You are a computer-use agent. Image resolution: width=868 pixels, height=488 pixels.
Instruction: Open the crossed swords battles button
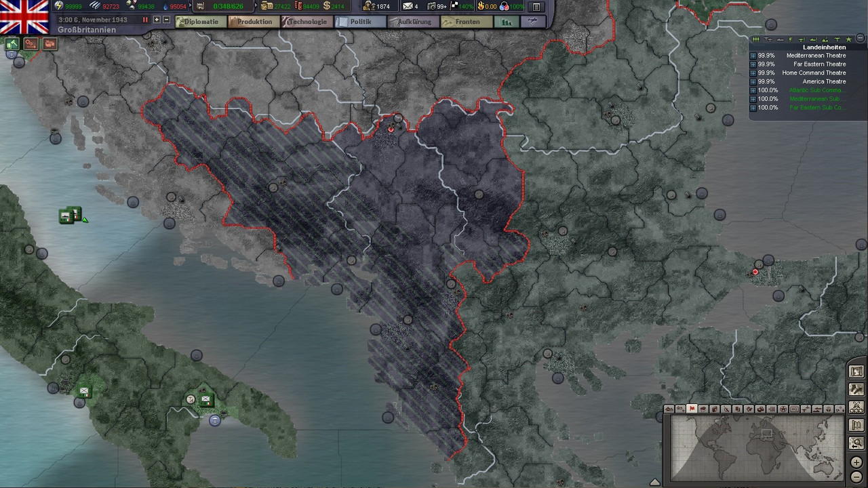(856, 407)
